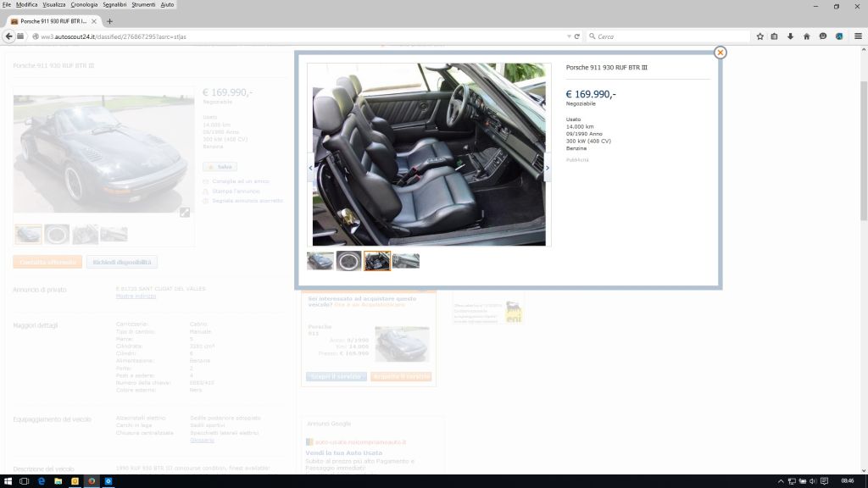Launch Edge from the taskbar

(42, 481)
